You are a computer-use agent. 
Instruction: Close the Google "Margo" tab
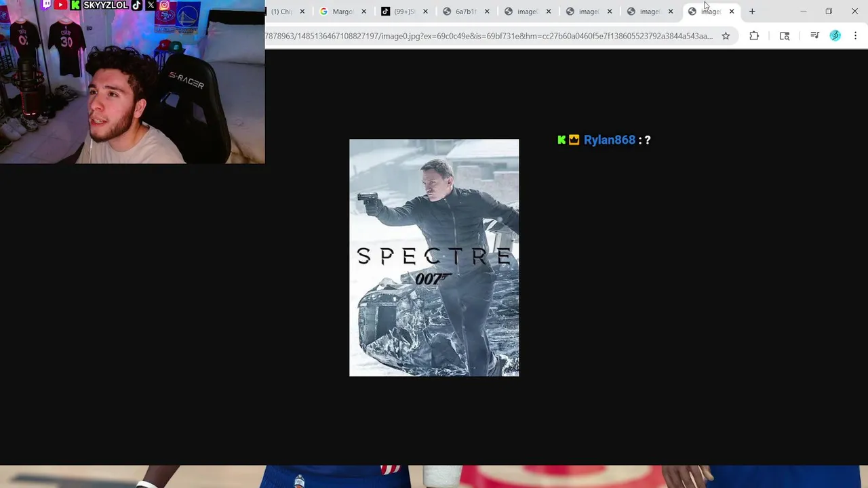pos(364,12)
